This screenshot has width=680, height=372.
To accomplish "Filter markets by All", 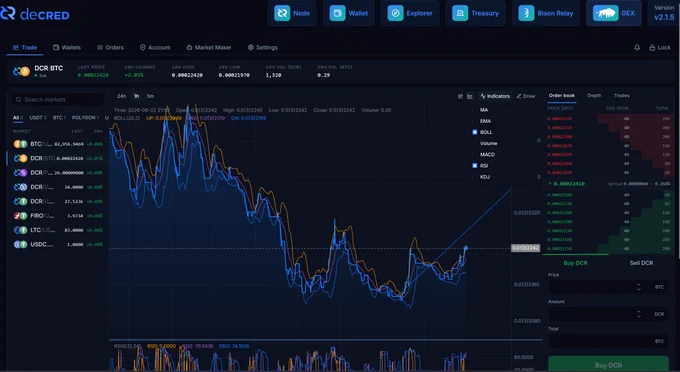I will [x=17, y=117].
